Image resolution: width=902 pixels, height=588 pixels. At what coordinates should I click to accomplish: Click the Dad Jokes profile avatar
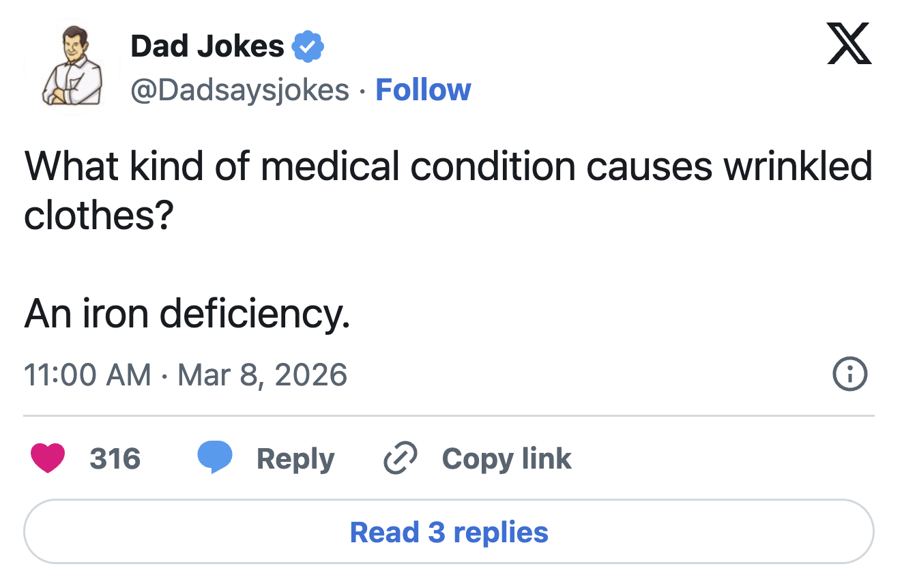(x=72, y=66)
